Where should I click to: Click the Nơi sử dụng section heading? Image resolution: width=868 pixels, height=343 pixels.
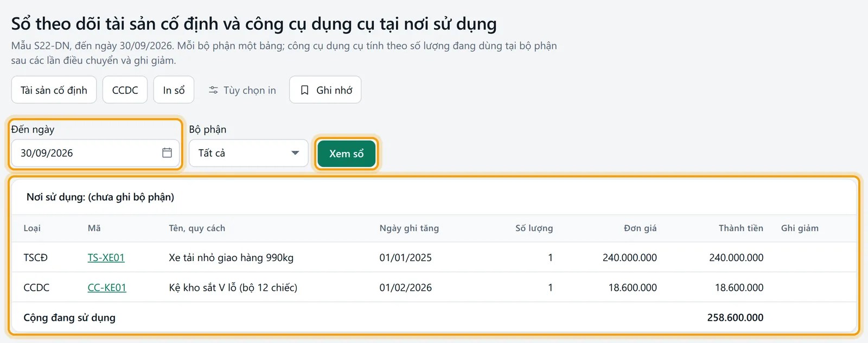[x=100, y=197]
